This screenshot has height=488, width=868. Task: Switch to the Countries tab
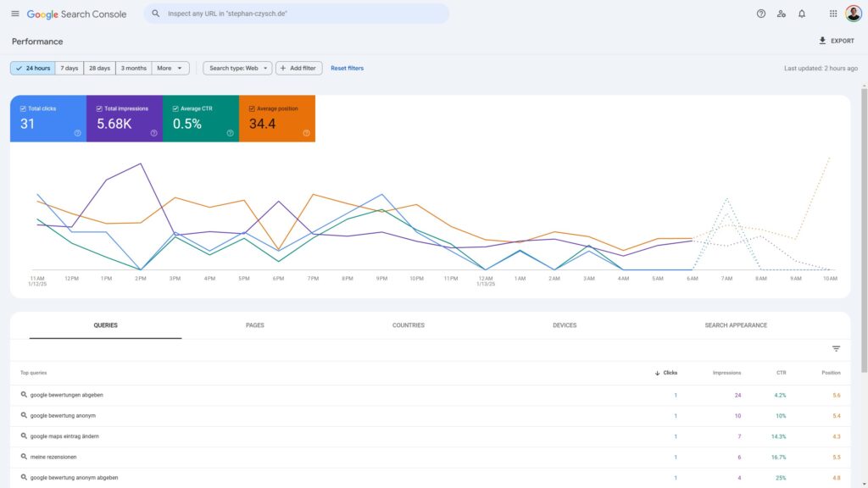click(409, 325)
